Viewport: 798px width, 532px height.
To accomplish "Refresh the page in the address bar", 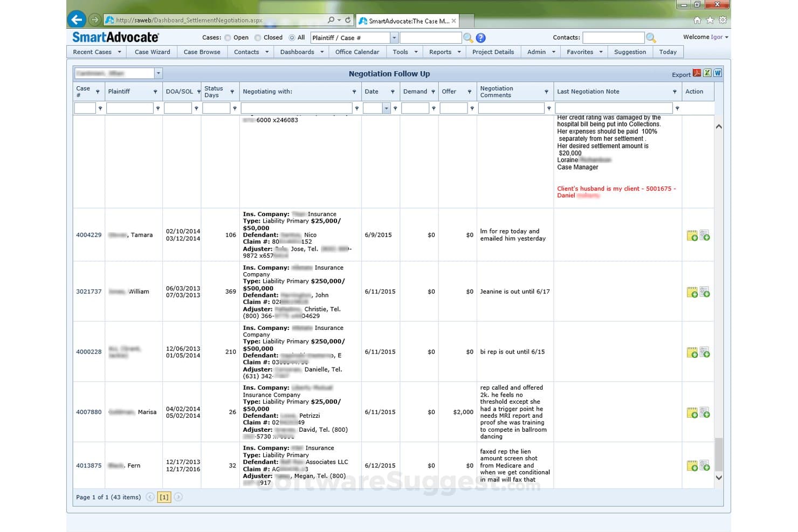I will point(348,20).
